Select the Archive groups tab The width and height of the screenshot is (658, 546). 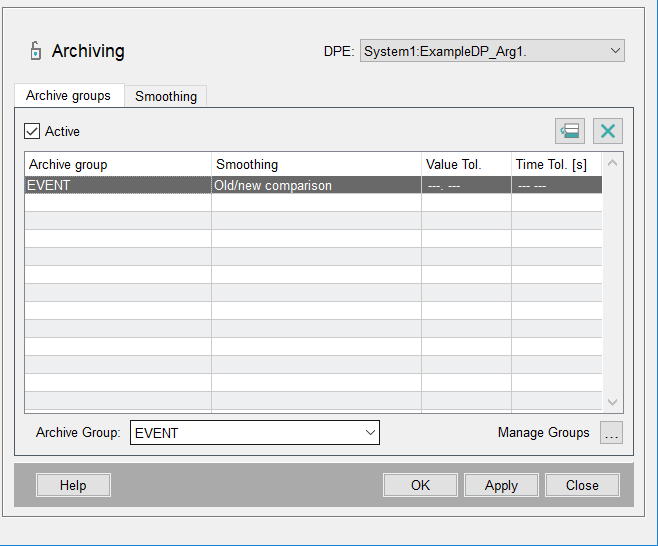[x=68, y=95]
